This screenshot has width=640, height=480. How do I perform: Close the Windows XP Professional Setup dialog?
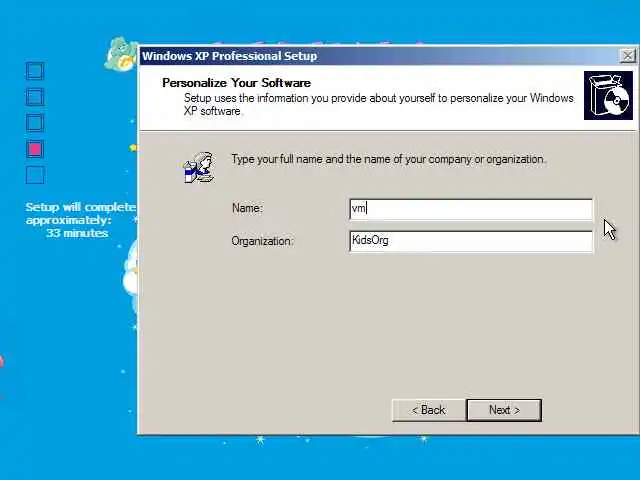pyautogui.click(x=627, y=56)
